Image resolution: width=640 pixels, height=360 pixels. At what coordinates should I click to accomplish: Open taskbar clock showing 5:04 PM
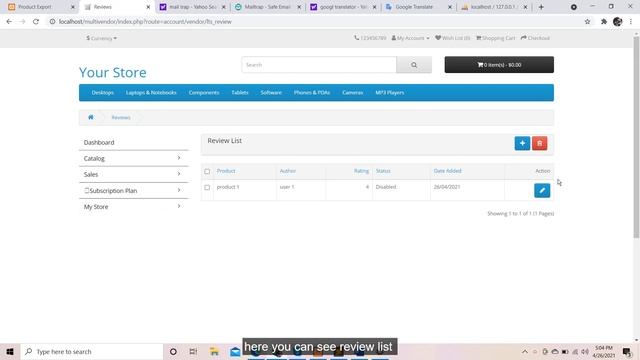tap(604, 351)
